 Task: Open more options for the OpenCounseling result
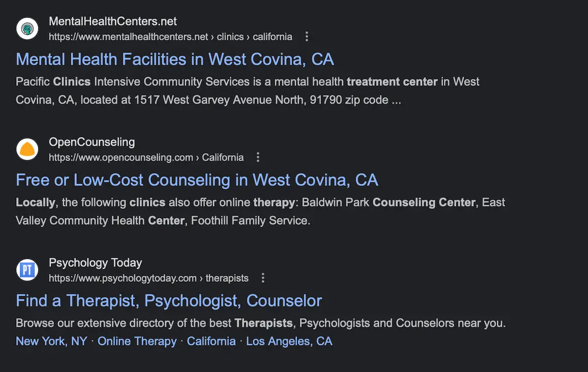pyautogui.click(x=258, y=157)
